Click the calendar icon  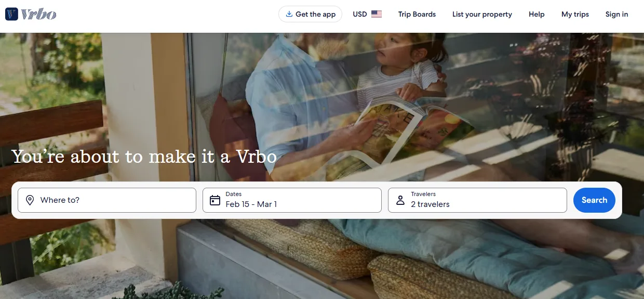coord(215,200)
